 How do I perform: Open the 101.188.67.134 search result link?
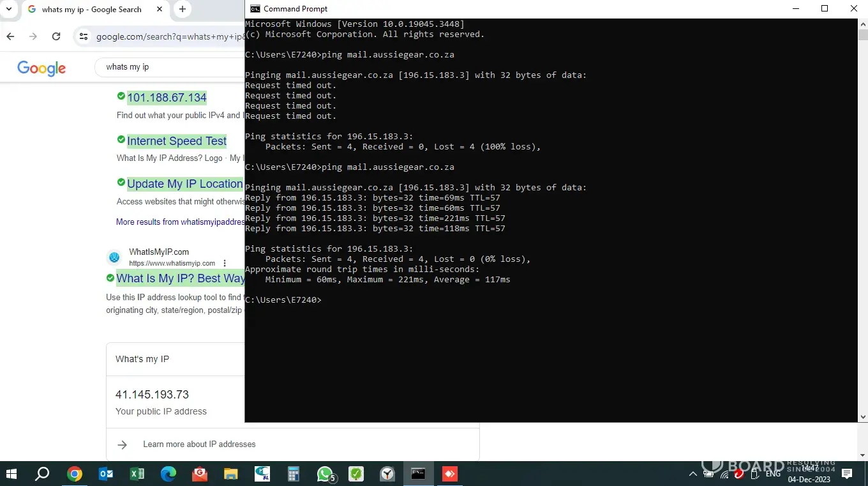[x=167, y=98]
